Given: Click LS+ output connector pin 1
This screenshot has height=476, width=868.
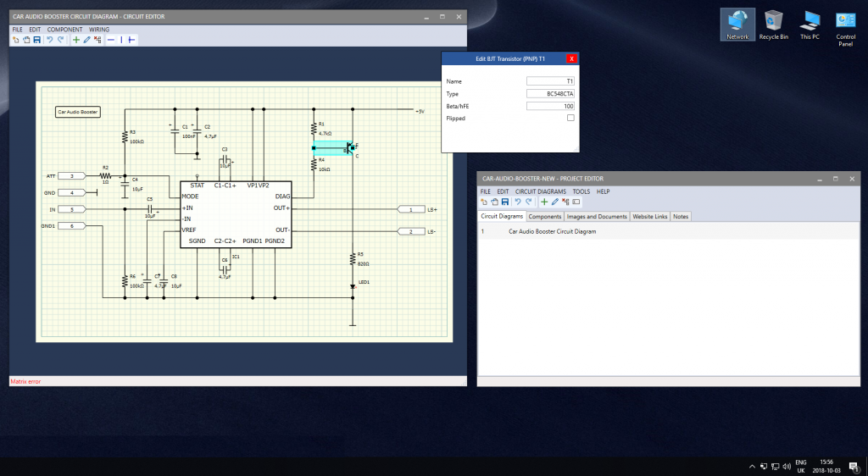Looking at the screenshot, I should click(411, 209).
